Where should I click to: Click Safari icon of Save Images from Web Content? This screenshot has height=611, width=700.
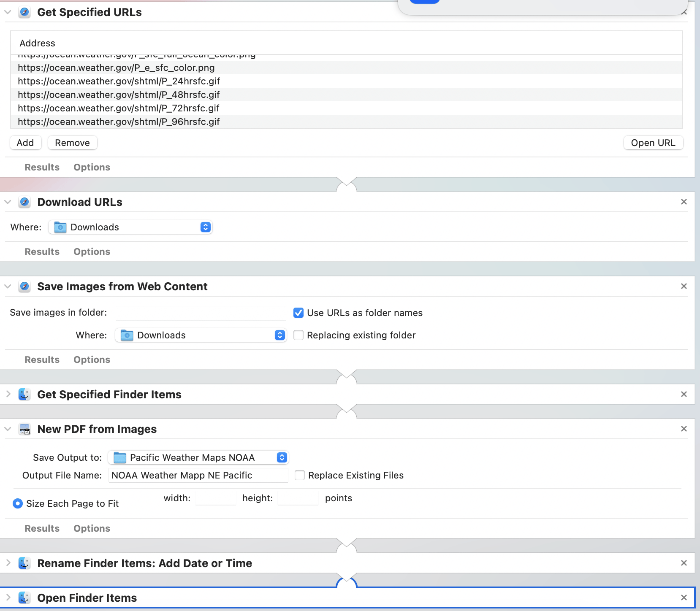(24, 287)
